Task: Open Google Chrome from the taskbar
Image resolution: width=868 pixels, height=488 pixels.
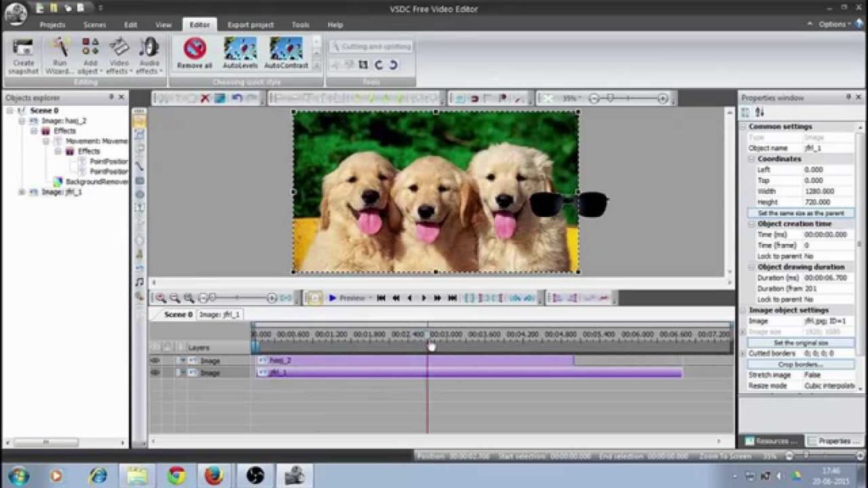Action: [176, 475]
